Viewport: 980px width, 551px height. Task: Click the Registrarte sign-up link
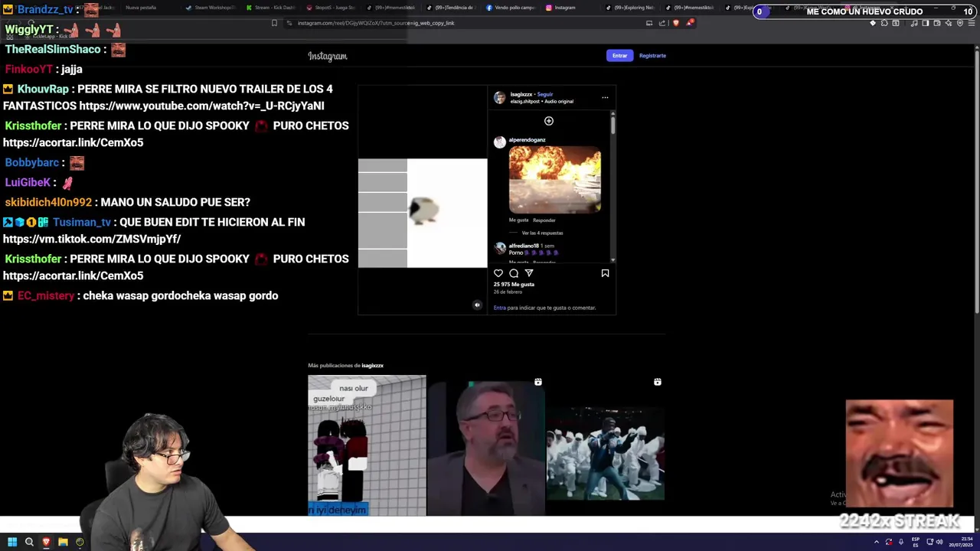(x=652, y=55)
